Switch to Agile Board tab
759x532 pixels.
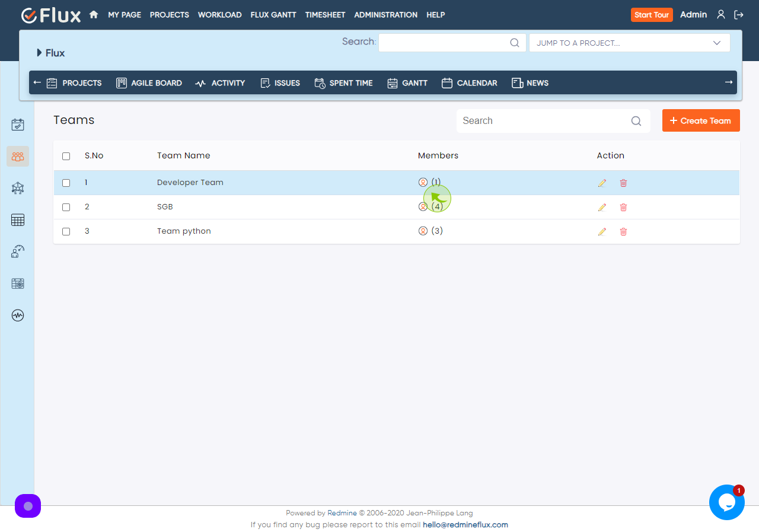(149, 83)
